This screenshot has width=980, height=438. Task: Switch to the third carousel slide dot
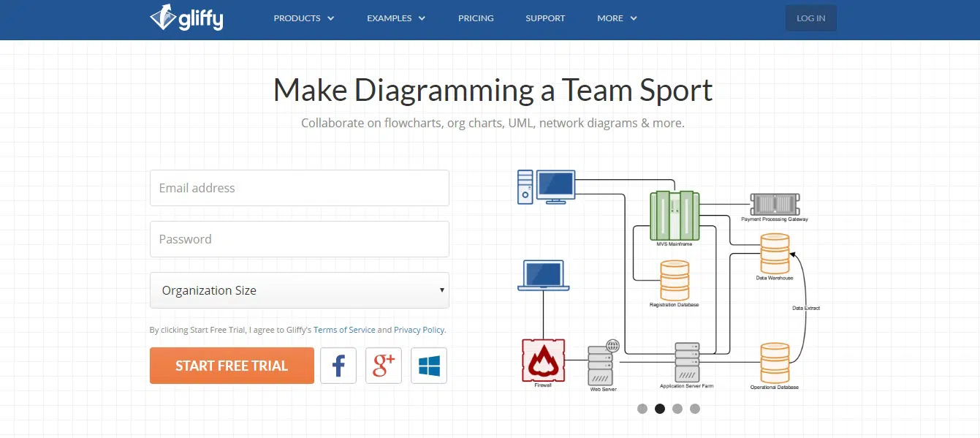[x=677, y=409]
